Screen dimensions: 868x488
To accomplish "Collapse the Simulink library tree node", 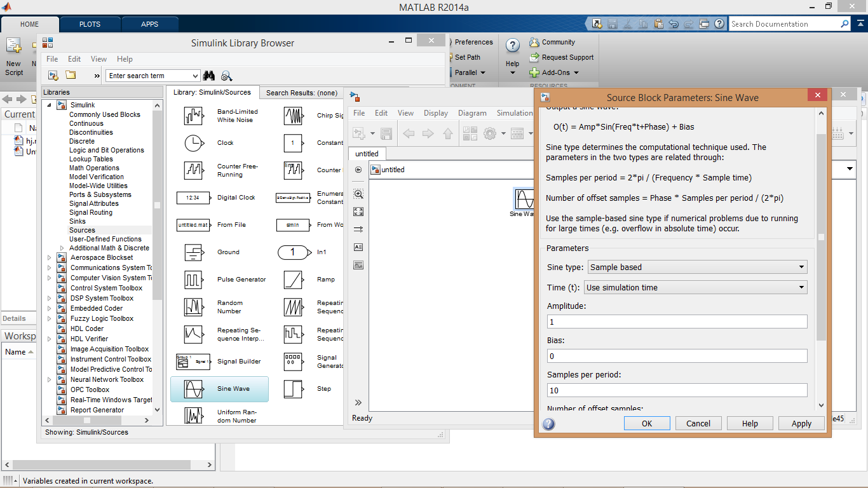I will 50,105.
